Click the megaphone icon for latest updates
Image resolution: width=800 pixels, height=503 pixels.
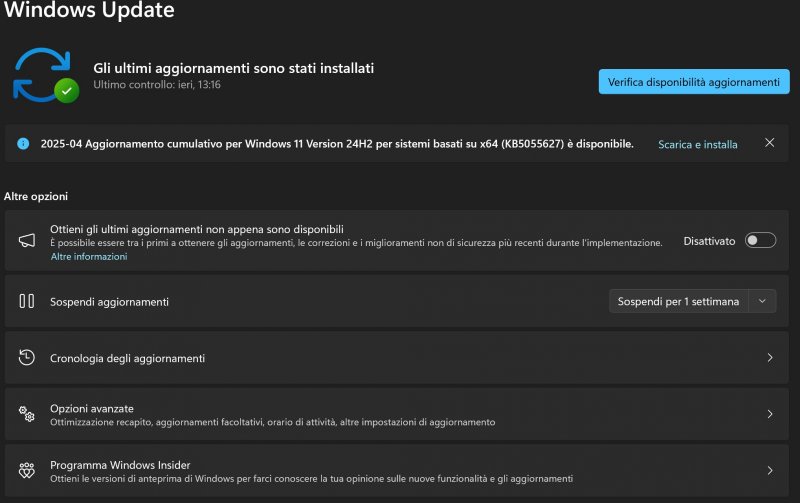(27, 240)
